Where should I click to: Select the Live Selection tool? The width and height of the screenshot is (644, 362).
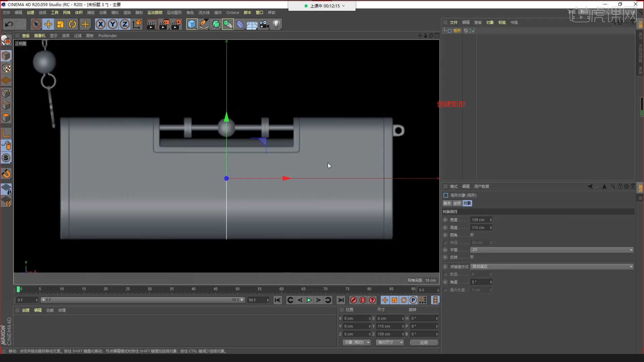click(x=36, y=24)
